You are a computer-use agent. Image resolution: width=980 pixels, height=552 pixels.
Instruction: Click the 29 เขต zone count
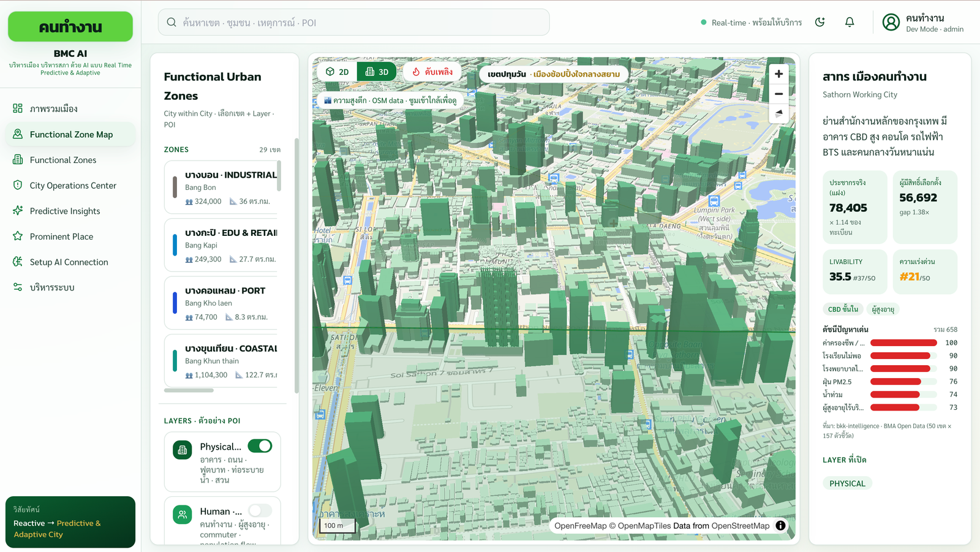tap(269, 149)
